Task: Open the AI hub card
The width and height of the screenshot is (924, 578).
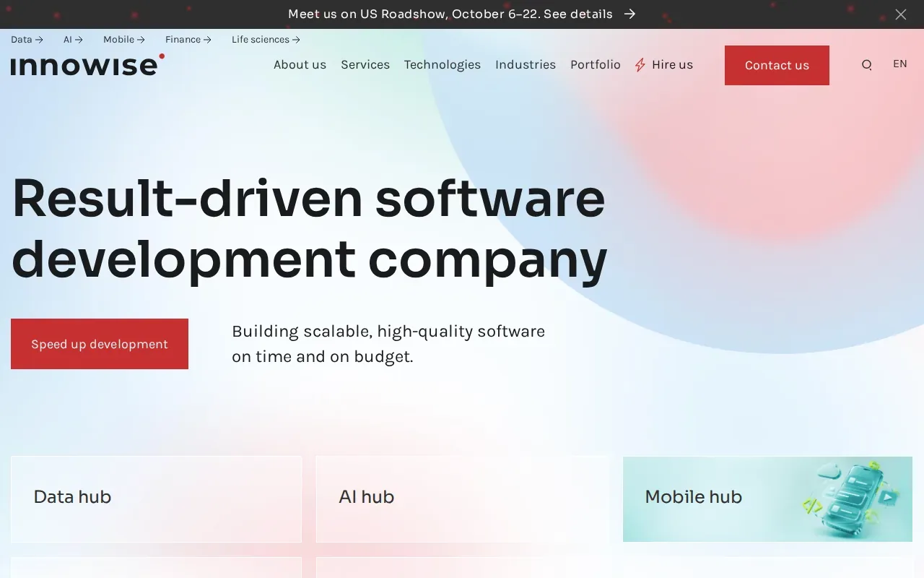Action: coord(462,499)
